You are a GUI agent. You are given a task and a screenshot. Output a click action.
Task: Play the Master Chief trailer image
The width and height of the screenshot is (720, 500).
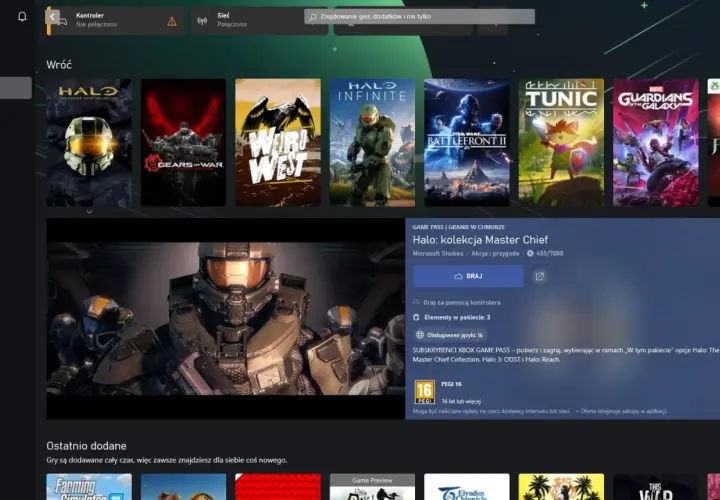tap(225, 319)
